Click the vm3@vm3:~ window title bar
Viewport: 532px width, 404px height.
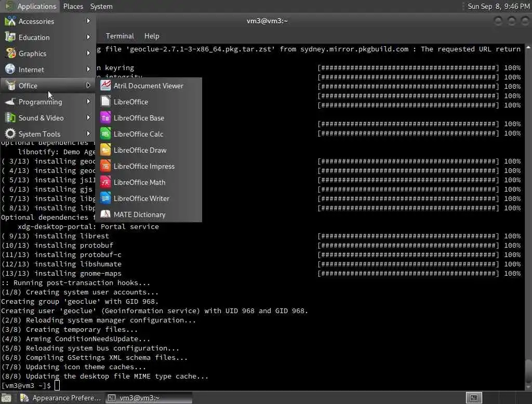pos(267,21)
